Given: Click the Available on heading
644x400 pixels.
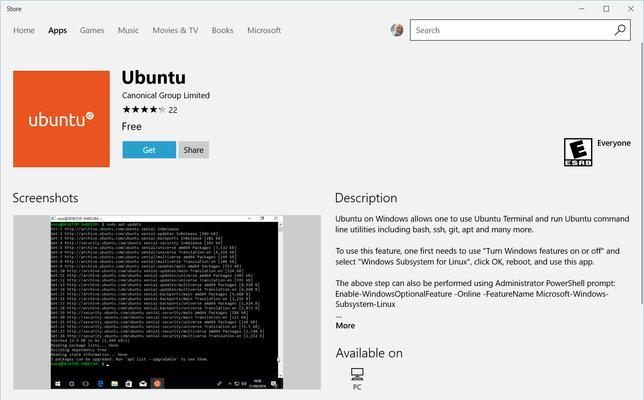Looking at the screenshot, I should tap(369, 353).
